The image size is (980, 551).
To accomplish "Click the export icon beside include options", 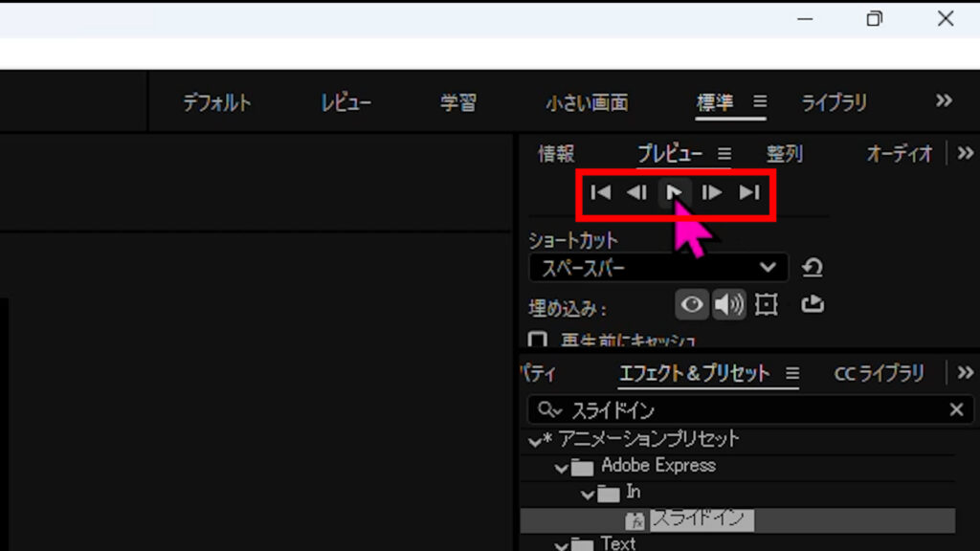I will pos(812,304).
